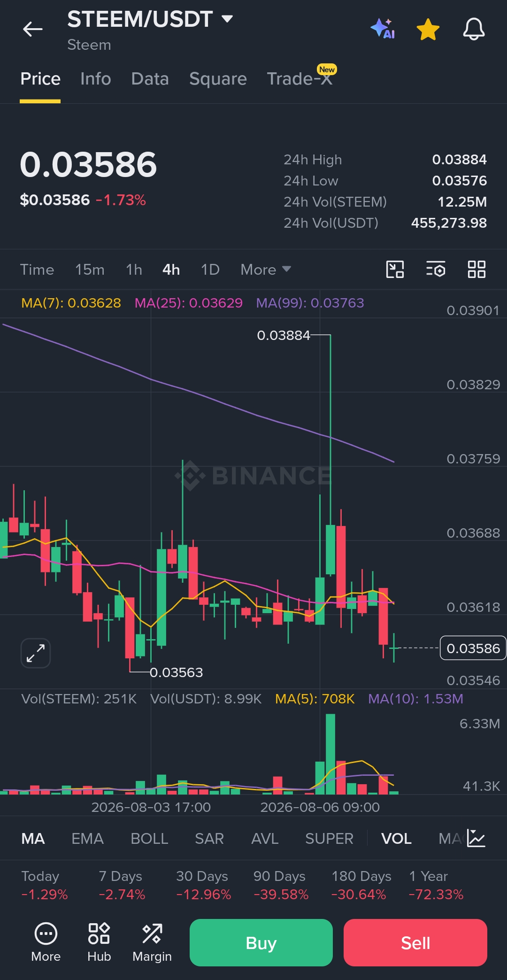Screen dimensions: 507x980
Task: Toggle the favorite star for STEEM/USDT
Action: [x=428, y=30]
